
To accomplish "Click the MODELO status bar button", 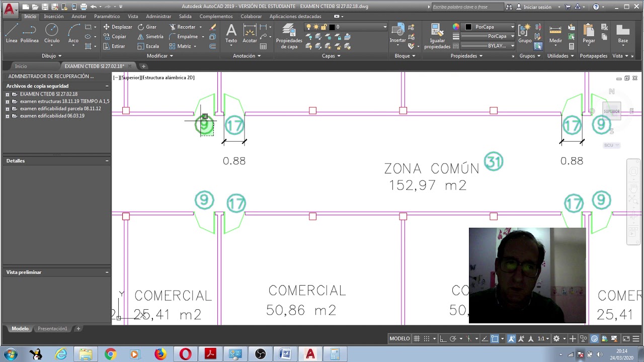I will [399, 338].
